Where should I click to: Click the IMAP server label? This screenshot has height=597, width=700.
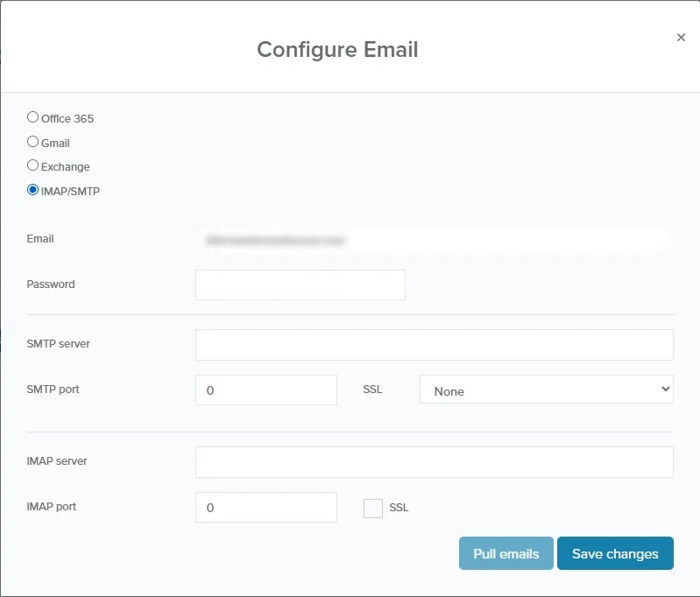pyautogui.click(x=57, y=461)
